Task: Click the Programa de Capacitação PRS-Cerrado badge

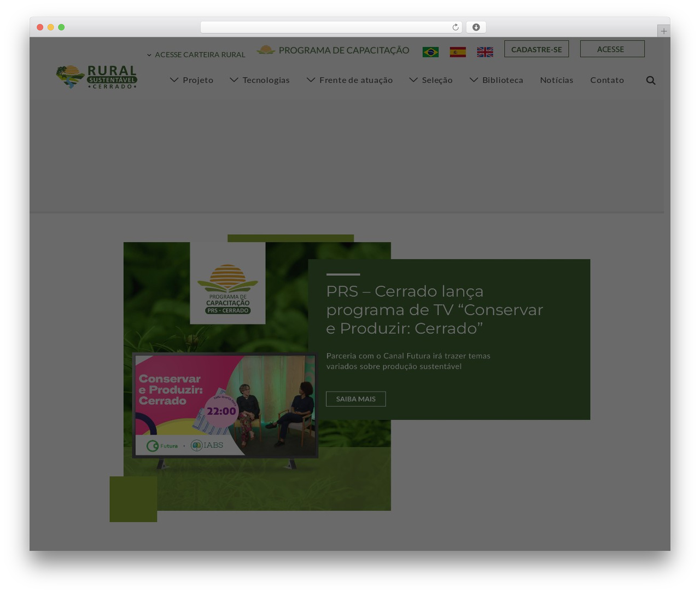Action: coord(227,283)
